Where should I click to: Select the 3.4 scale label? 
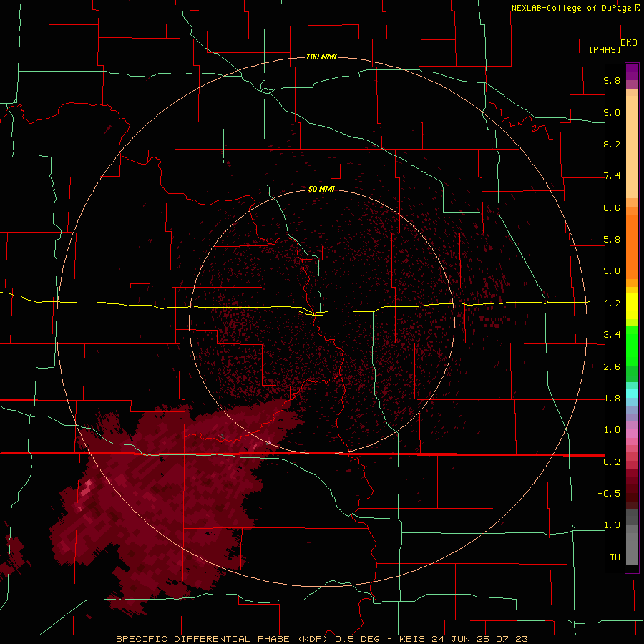[612, 335]
